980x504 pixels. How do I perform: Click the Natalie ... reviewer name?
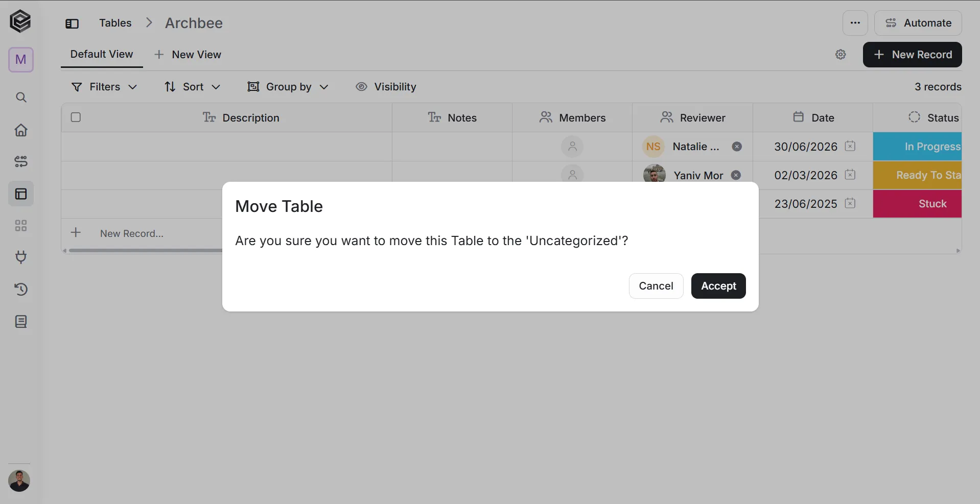click(696, 147)
